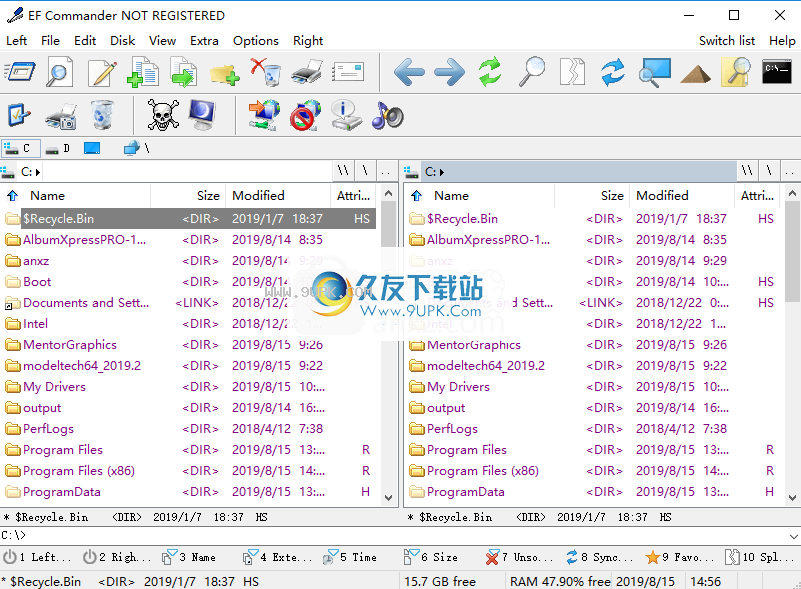The height and width of the screenshot is (589, 801).
Task: Sort left panel by Modified column
Action: (278, 196)
